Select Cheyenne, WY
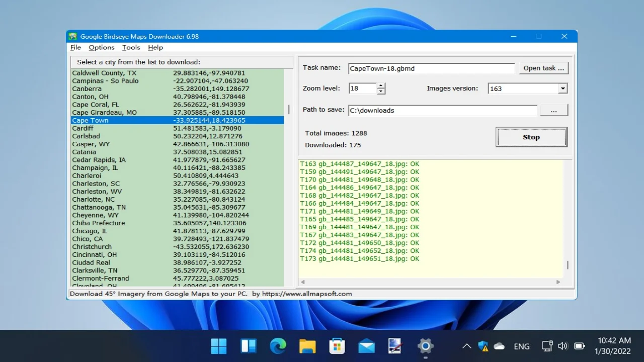 177,215
